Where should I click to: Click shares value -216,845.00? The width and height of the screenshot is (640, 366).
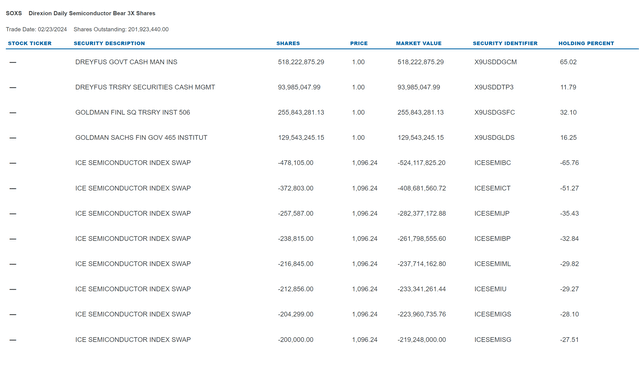pyautogui.click(x=296, y=264)
